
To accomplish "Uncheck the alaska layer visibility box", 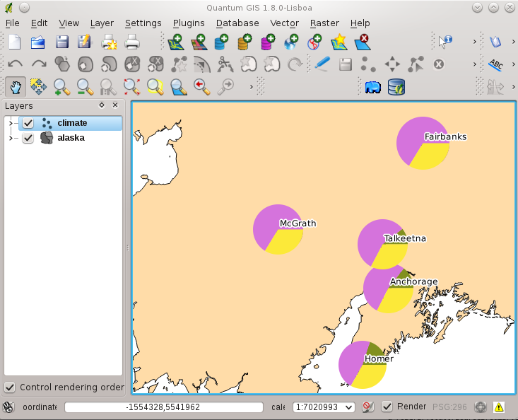I will (28, 138).
